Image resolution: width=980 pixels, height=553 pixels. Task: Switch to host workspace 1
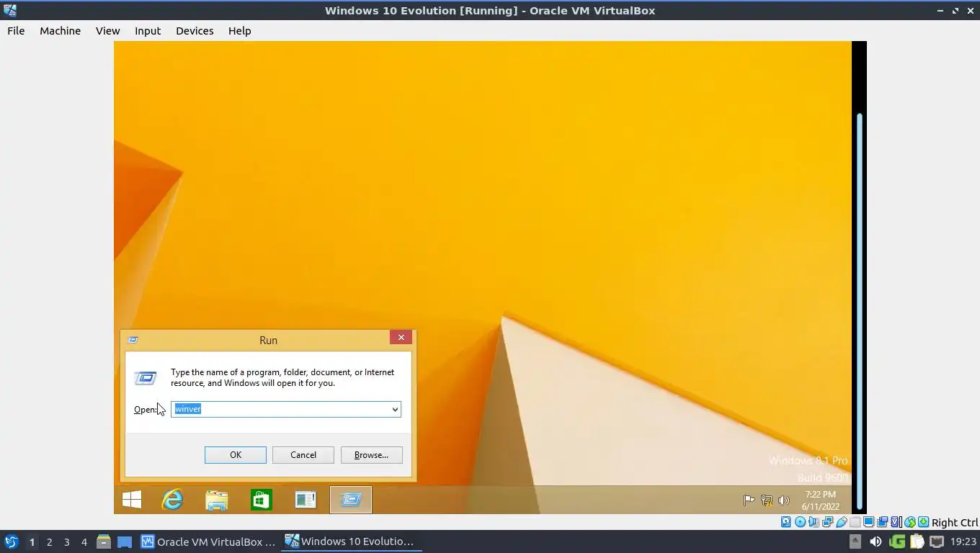click(x=32, y=542)
